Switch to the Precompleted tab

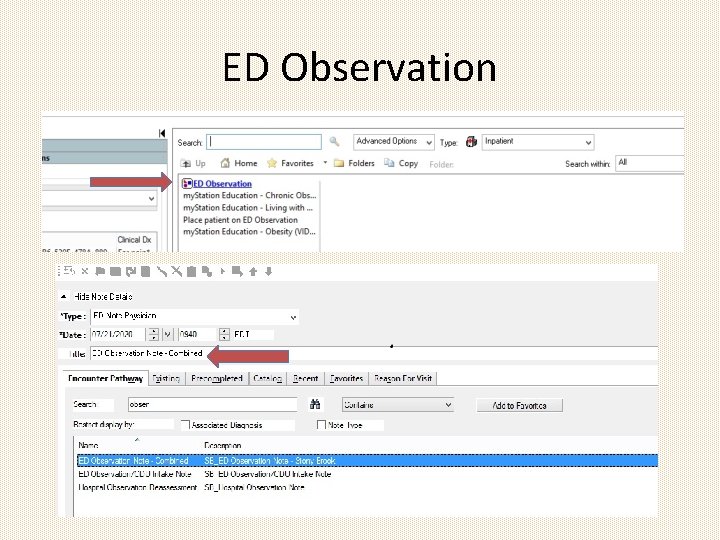coord(217,379)
